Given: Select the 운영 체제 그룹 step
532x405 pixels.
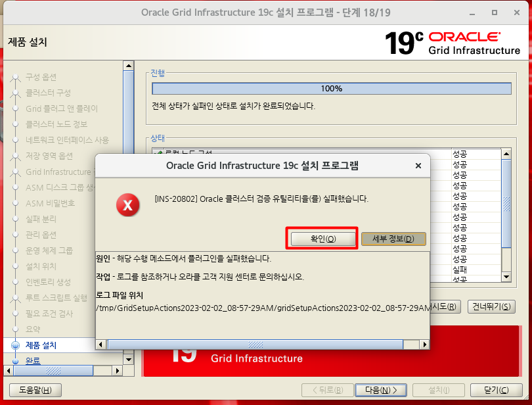Looking at the screenshot, I should 49,250.
